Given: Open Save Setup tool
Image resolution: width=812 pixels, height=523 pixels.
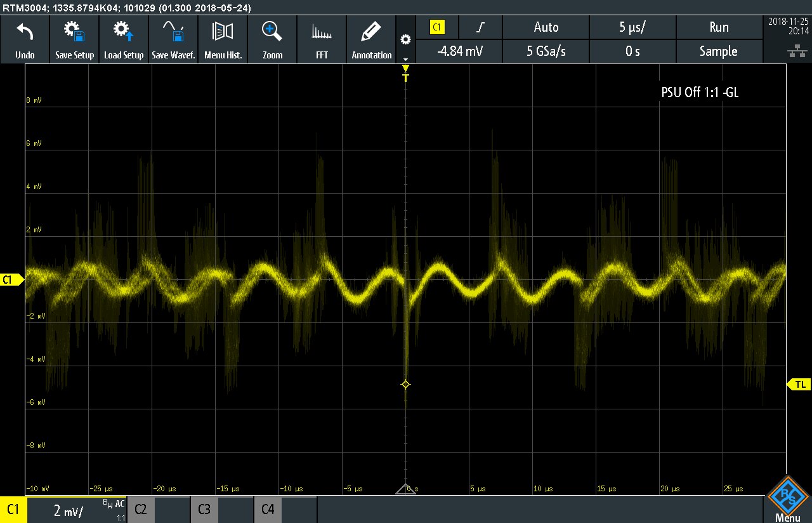Looking at the screenshot, I should click(74, 32).
